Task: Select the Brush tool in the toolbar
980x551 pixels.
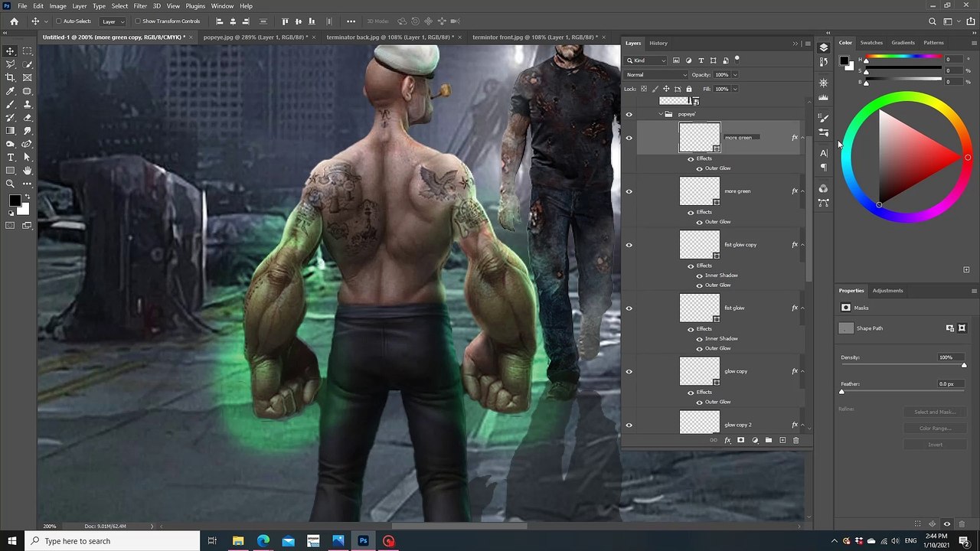Action: (11, 104)
